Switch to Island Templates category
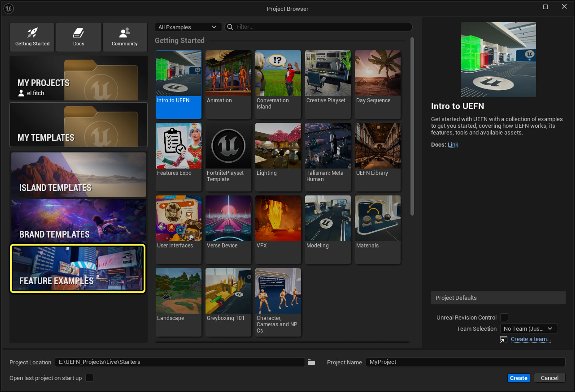Viewport: 575px width, 392px height. point(78,175)
